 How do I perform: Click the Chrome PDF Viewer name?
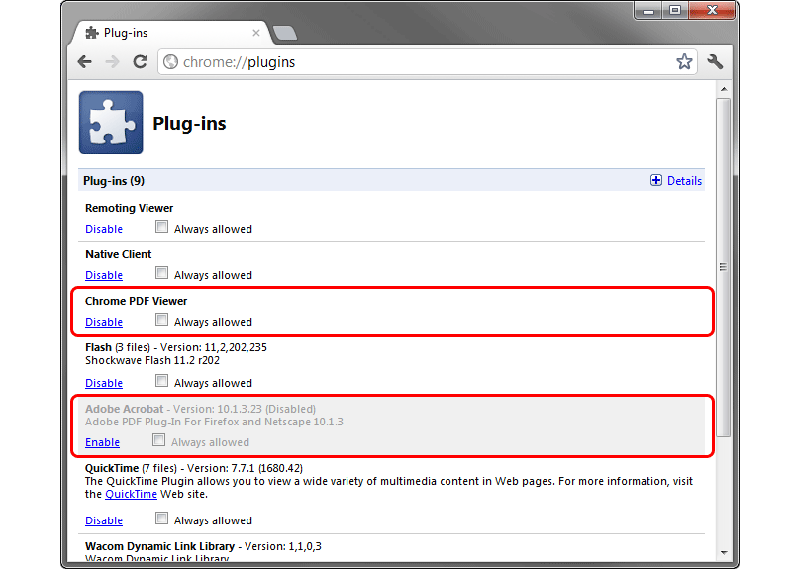(136, 301)
